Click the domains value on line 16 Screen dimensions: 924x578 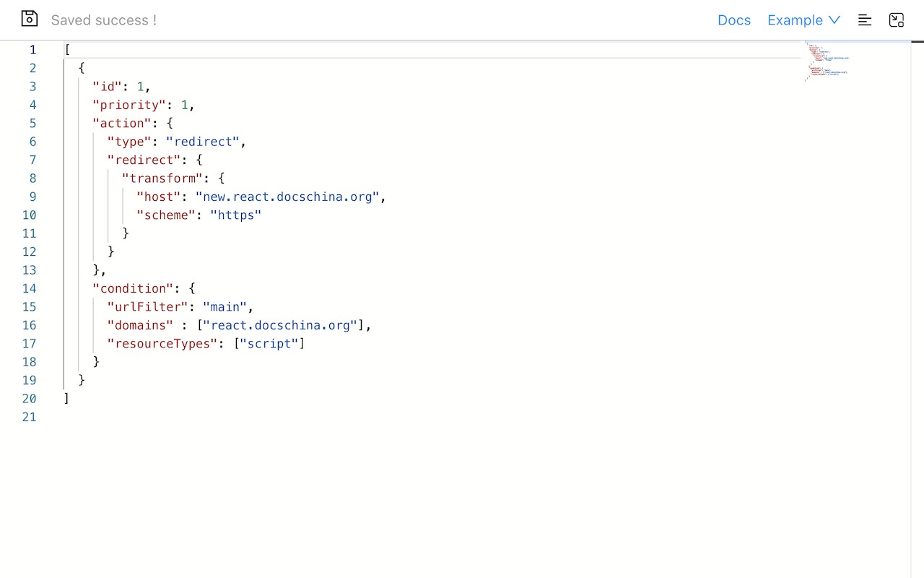pyautogui.click(x=280, y=325)
